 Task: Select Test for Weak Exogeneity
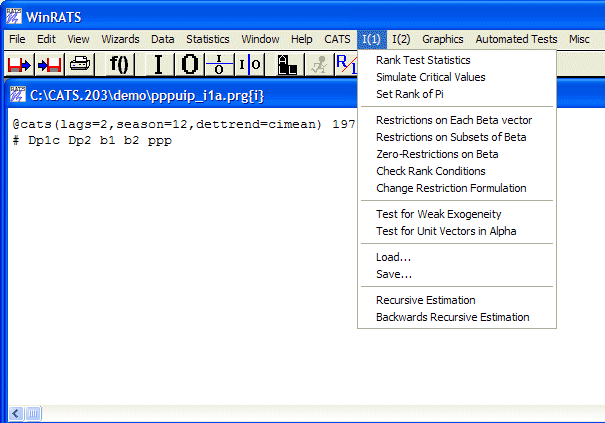[x=438, y=214]
